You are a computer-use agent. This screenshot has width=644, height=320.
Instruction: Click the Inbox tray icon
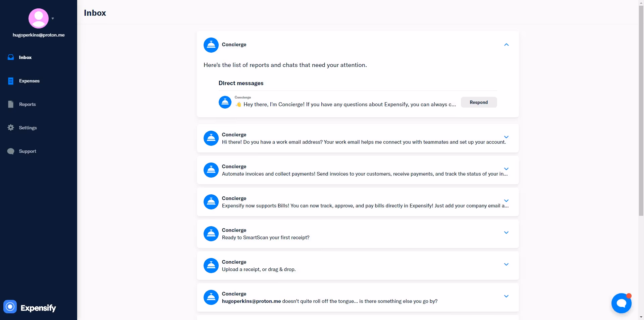pyautogui.click(x=11, y=57)
